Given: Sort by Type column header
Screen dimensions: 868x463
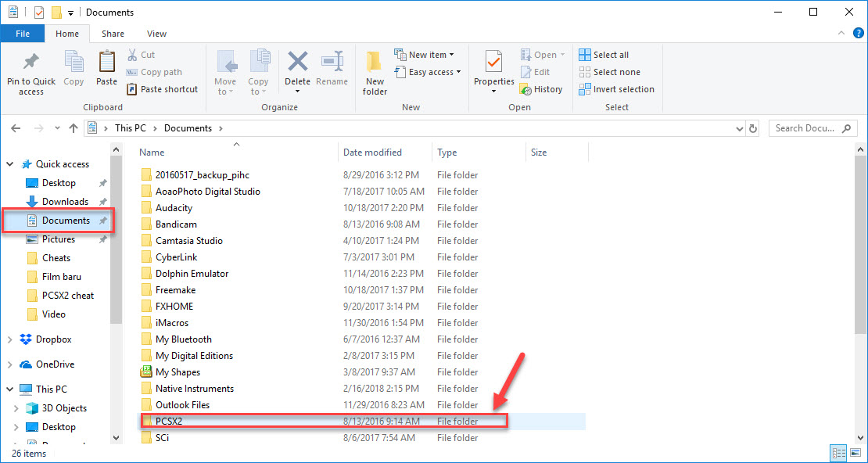Looking at the screenshot, I should (447, 153).
